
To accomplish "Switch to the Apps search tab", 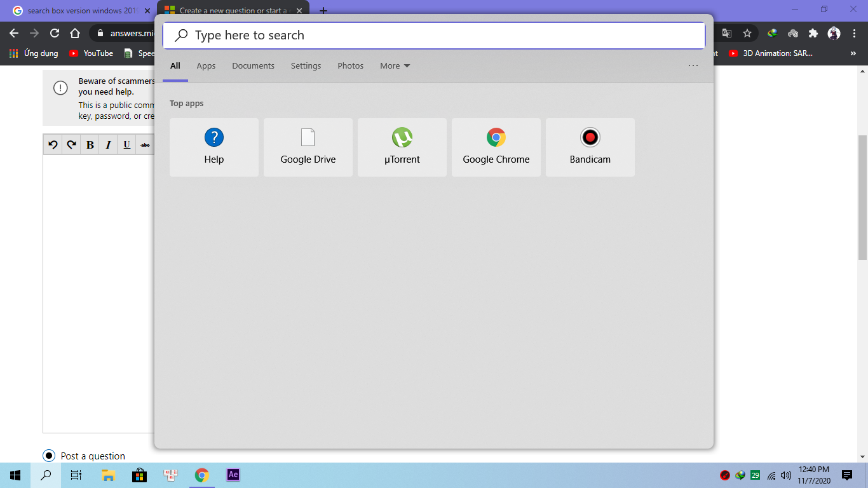I will pos(206,66).
